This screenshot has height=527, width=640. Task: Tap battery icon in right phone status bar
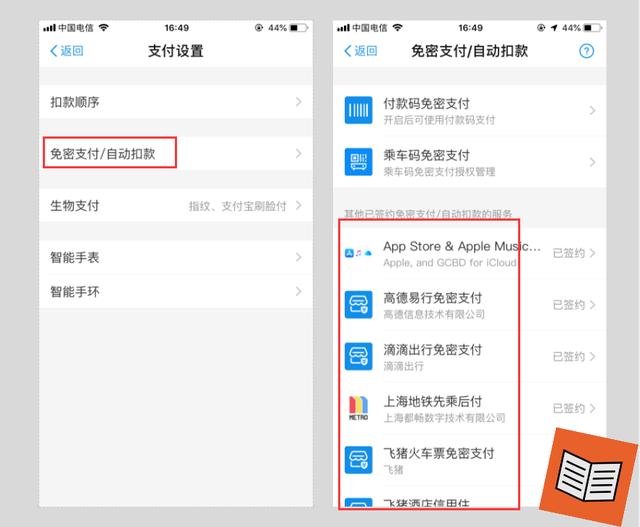tap(593, 28)
